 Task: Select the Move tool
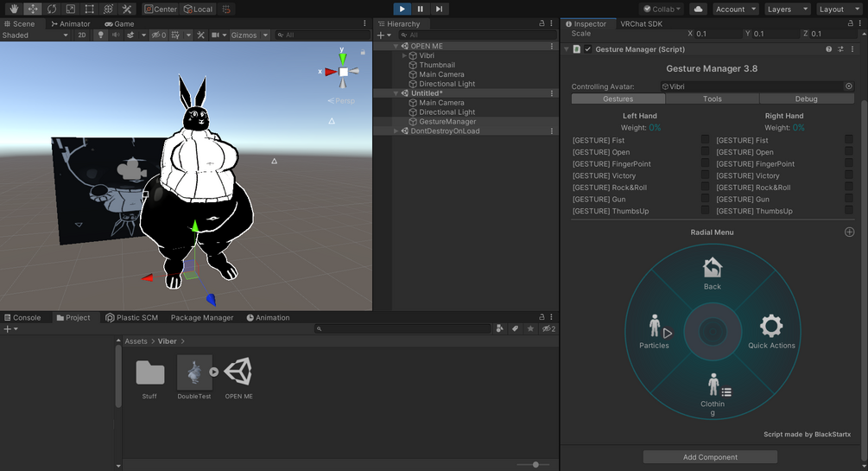coord(33,9)
